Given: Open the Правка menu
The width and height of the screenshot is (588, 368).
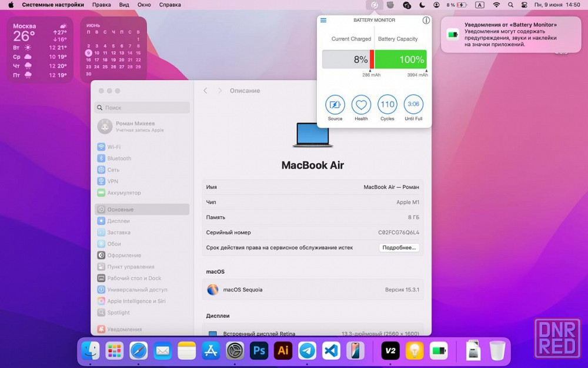Looking at the screenshot, I should coord(102,5).
